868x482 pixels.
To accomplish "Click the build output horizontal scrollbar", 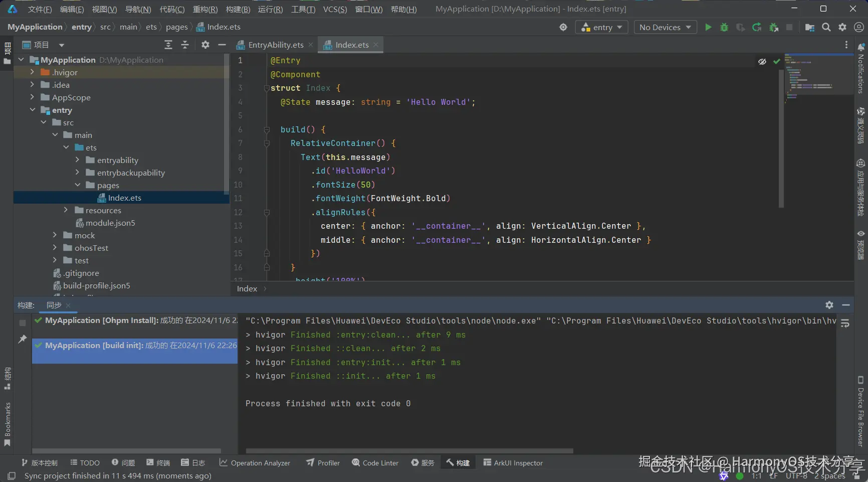I will 409,450.
